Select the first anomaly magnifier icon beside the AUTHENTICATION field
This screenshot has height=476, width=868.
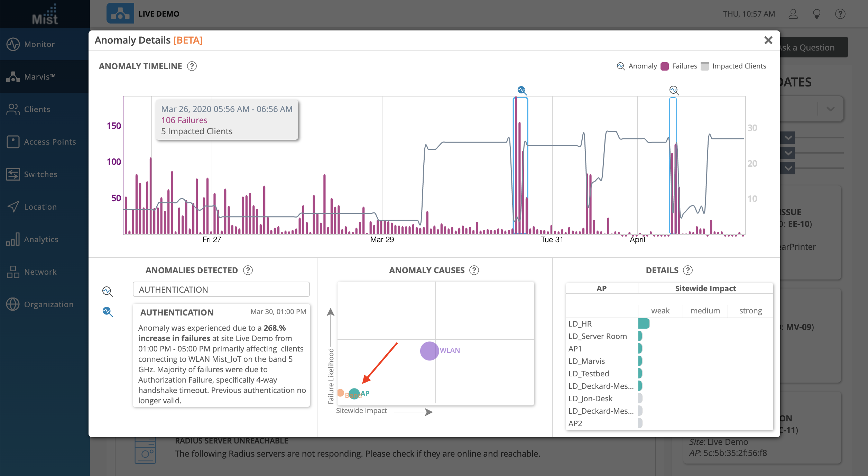tap(107, 291)
